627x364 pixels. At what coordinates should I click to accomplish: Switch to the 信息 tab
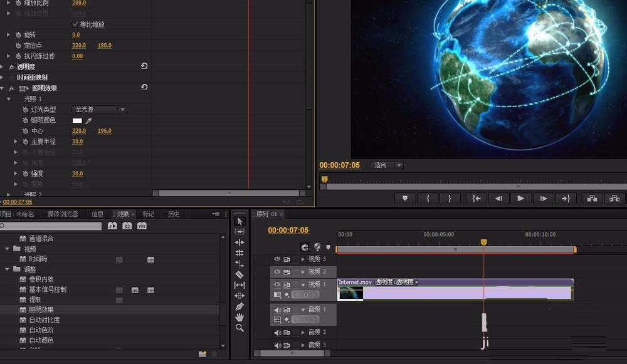(98, 214)
